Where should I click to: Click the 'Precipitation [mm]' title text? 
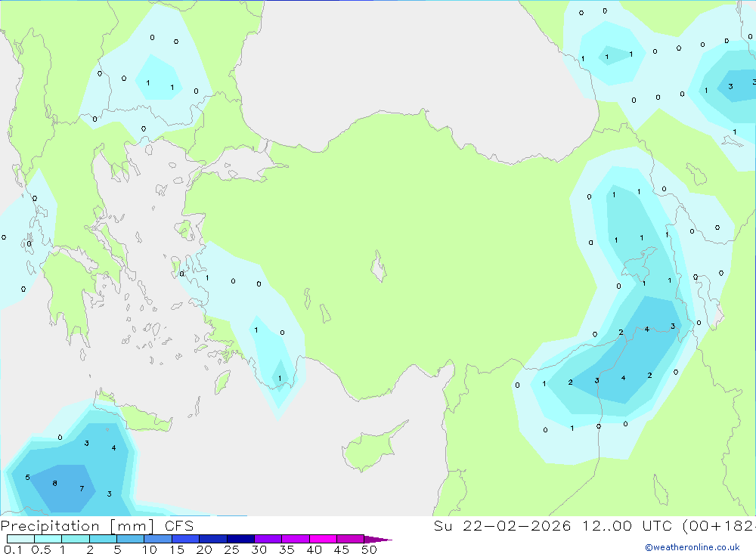click(x=78, y=526)
